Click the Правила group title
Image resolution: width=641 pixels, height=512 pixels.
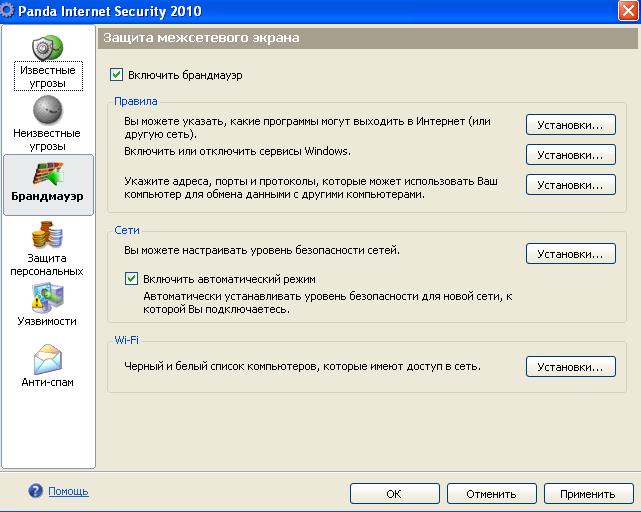(x=136, y=101)
